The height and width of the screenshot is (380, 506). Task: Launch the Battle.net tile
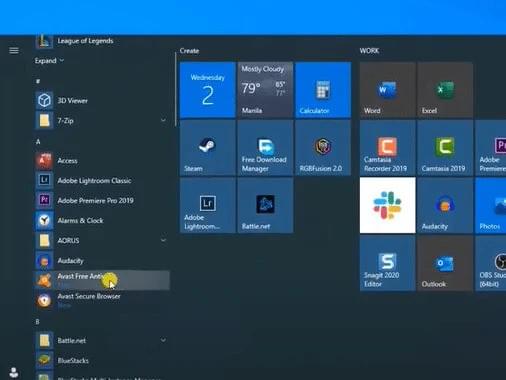click(x=265, y=205)
